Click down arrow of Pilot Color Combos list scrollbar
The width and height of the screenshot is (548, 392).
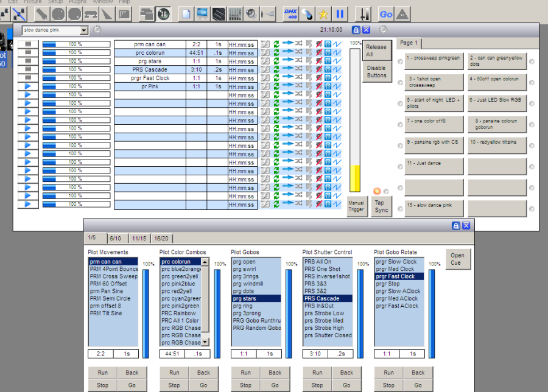[205, 342]
